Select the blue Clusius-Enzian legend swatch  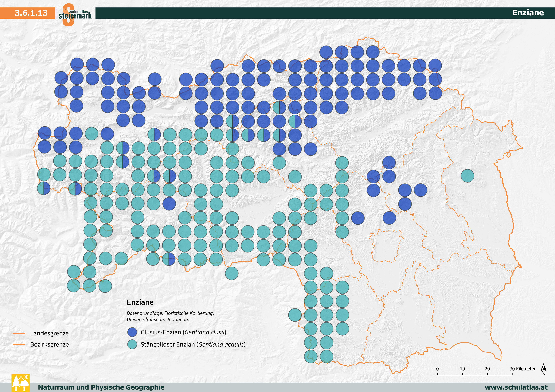(x=132, y=332)
